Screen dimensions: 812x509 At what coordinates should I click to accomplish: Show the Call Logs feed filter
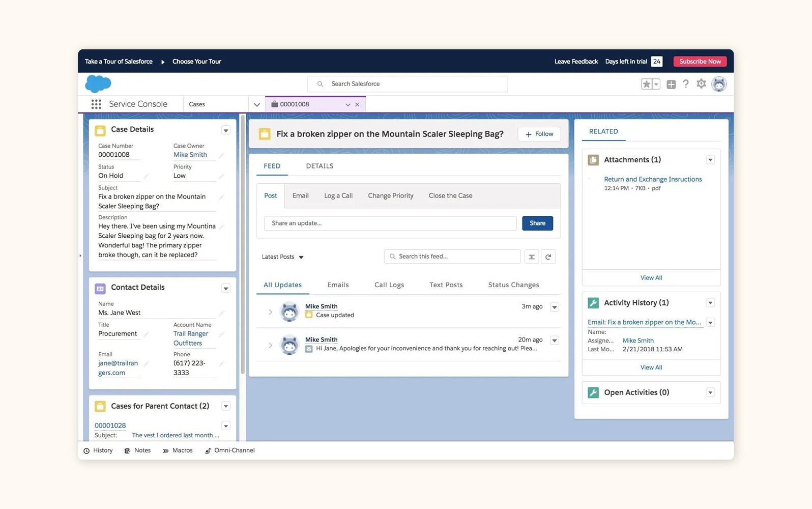coord(389,285)
